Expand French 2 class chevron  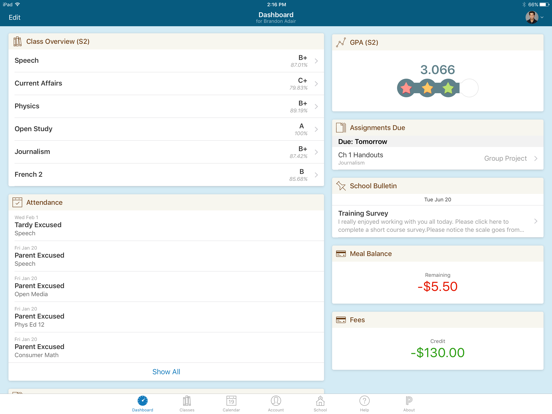316,175
